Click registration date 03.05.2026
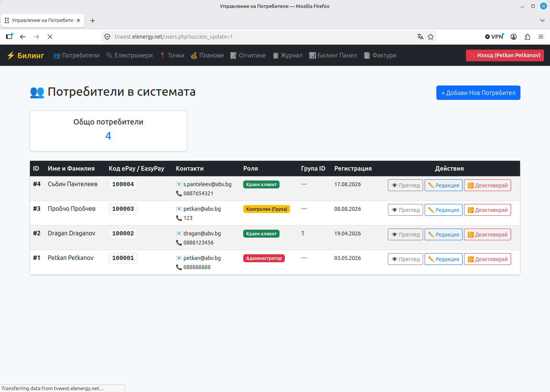 click(348, 258)
